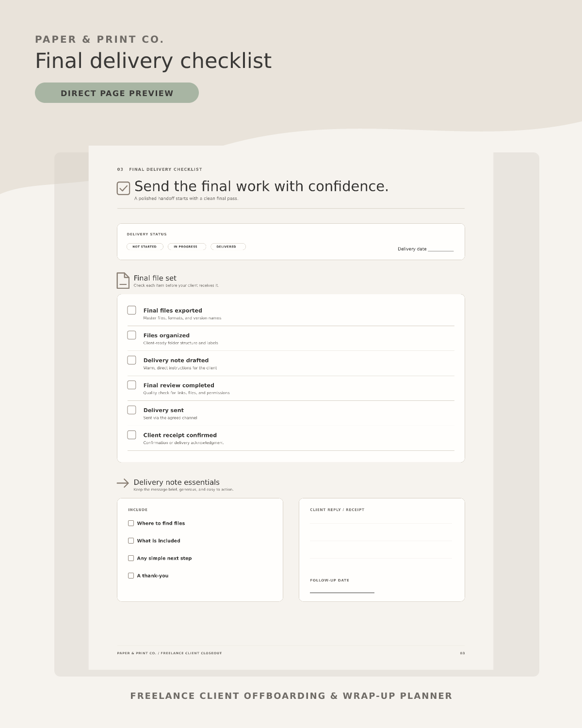Screen dimensions: 582x728
Task: Click the footer page number 03
Action: (x=462, y=653)
